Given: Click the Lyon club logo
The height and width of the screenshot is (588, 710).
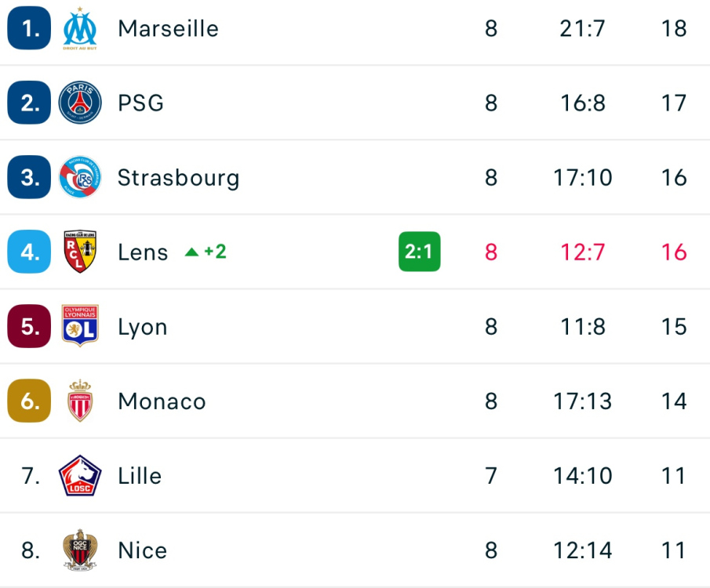Looking at the screenshot, I should (80, 326).
